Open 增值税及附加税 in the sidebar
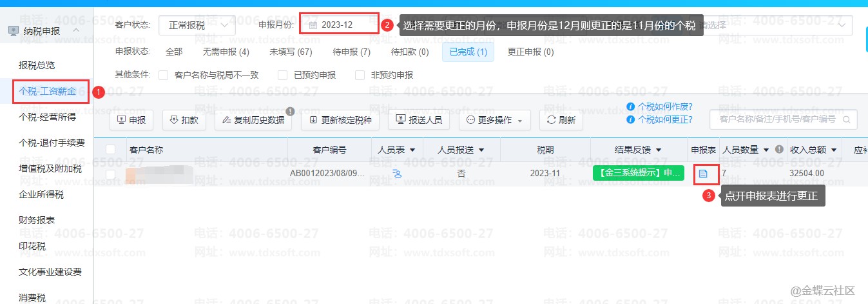 point(50,168)
